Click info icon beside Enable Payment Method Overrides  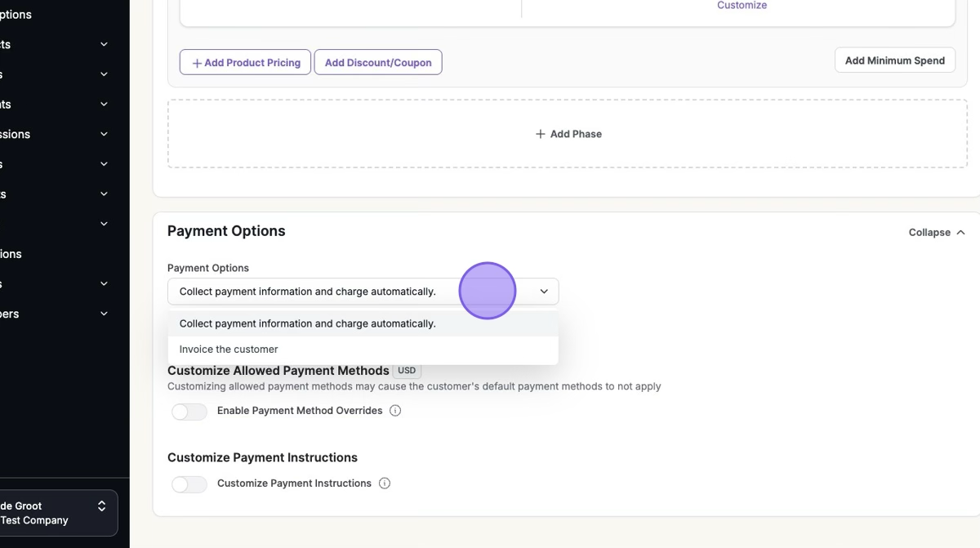click(395, 411)
